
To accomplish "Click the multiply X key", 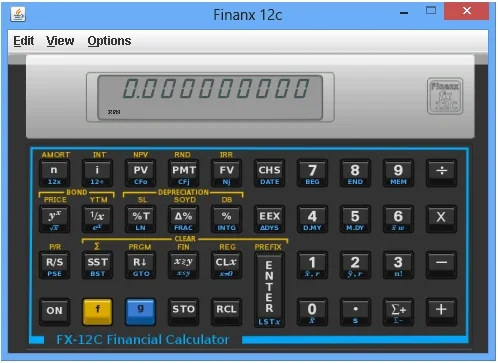I will pos(441,219).
